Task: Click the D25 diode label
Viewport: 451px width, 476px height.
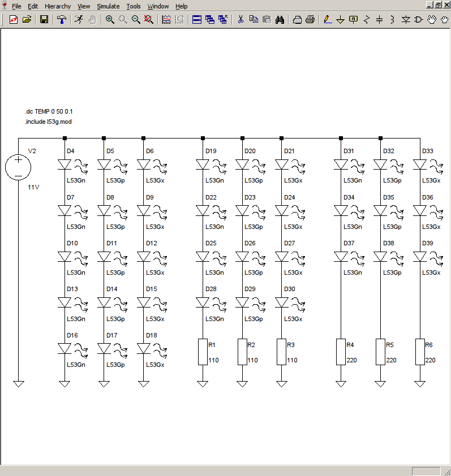Action: tap(211, 244)
